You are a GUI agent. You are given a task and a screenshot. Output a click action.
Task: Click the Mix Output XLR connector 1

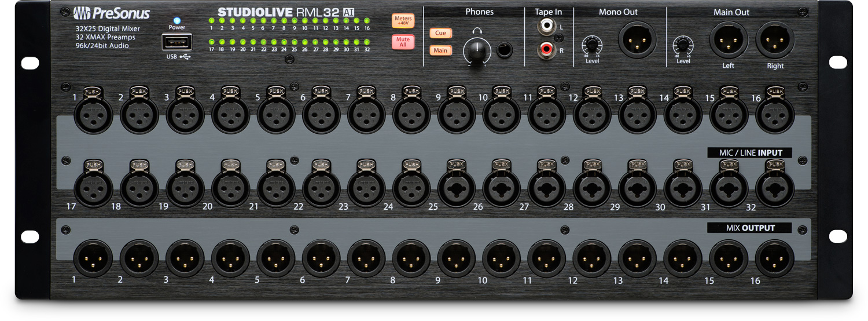pos(93,258)
